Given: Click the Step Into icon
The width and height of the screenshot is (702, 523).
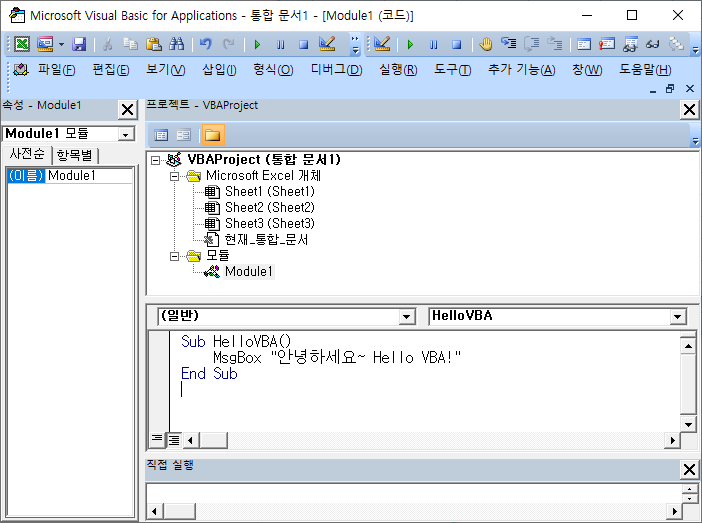Looking at the screenshot, I should [x=509, y=44].
